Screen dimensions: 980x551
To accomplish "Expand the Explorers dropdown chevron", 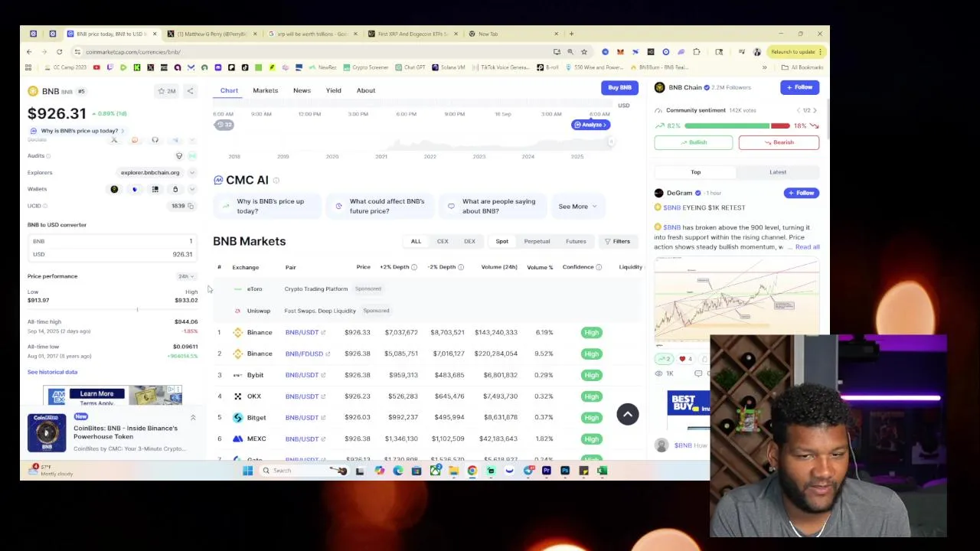I will [x=192, y=173].
